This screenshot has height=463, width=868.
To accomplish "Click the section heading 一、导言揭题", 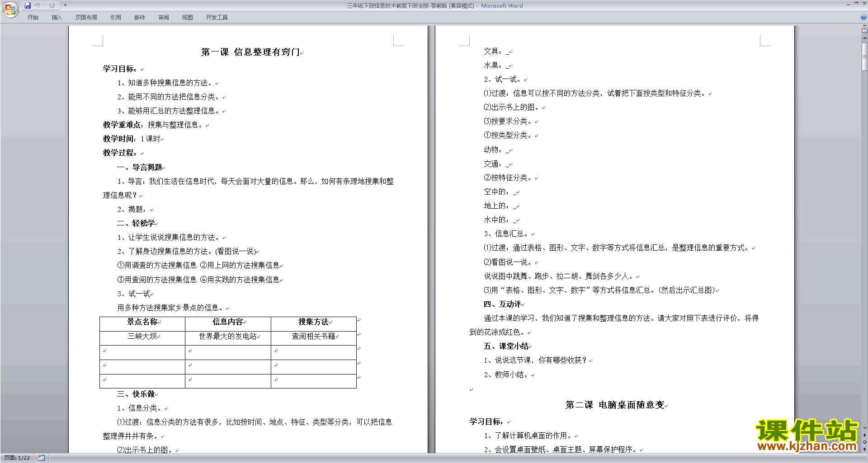I will 140,167.
